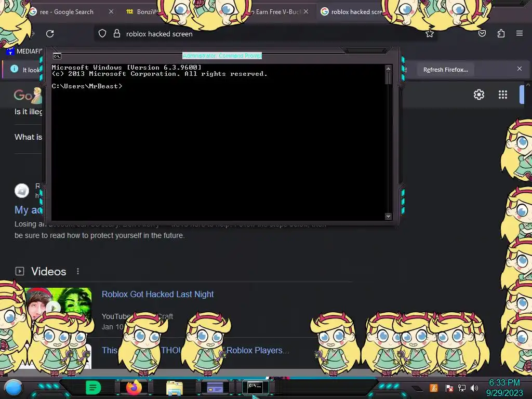Click the Administrator: Command Prompt title bar
Screen dimensions: 532x399
tap(222, 56)
